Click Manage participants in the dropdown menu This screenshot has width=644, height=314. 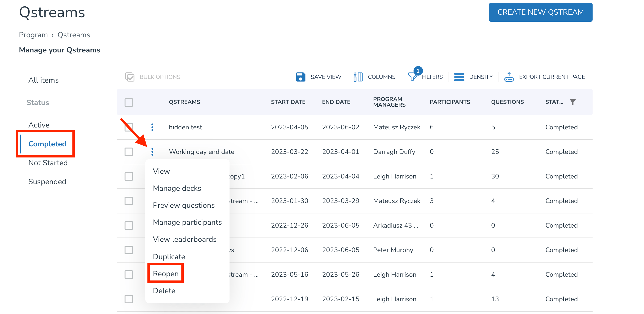pos(187,222)
